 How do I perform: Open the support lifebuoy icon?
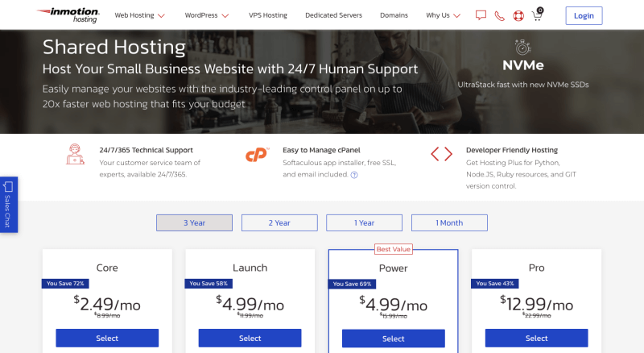click(518, 16)
